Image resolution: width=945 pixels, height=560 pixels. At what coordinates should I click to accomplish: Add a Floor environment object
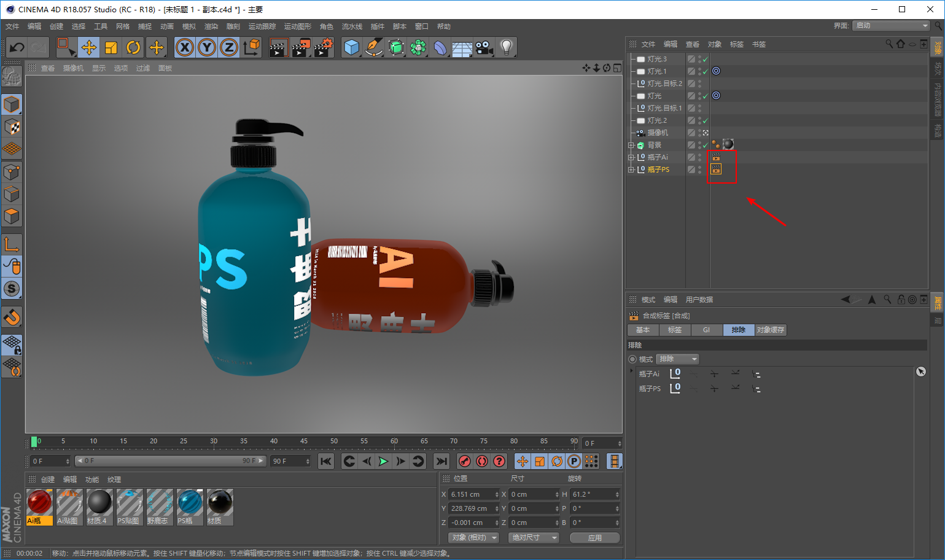click(x=462, y=47)
